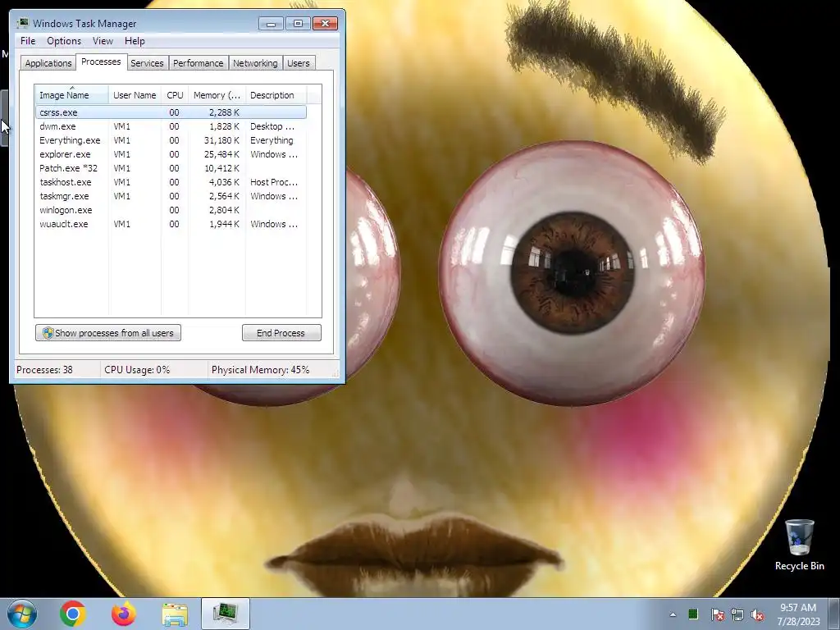Open the File menu

[28, 41]
